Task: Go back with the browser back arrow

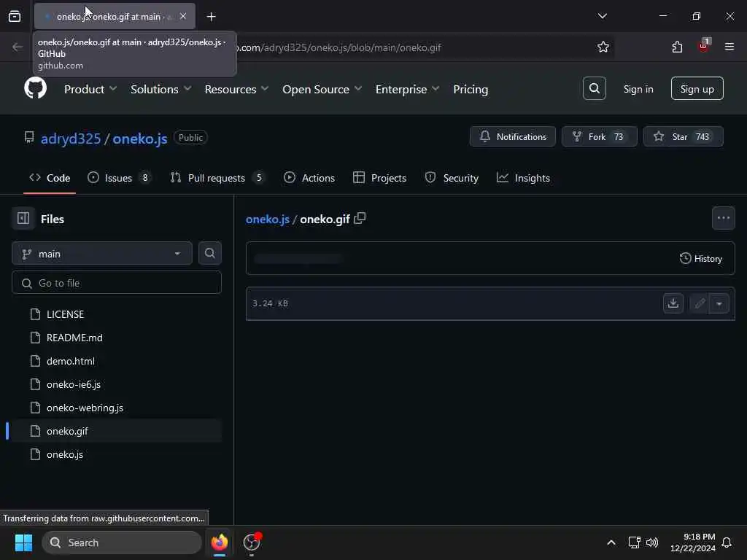Action: pos(18,47)
